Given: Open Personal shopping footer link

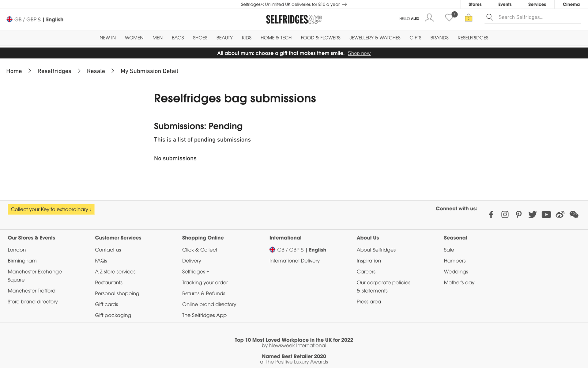Looking at the screenshot, I should click(117, 293).
